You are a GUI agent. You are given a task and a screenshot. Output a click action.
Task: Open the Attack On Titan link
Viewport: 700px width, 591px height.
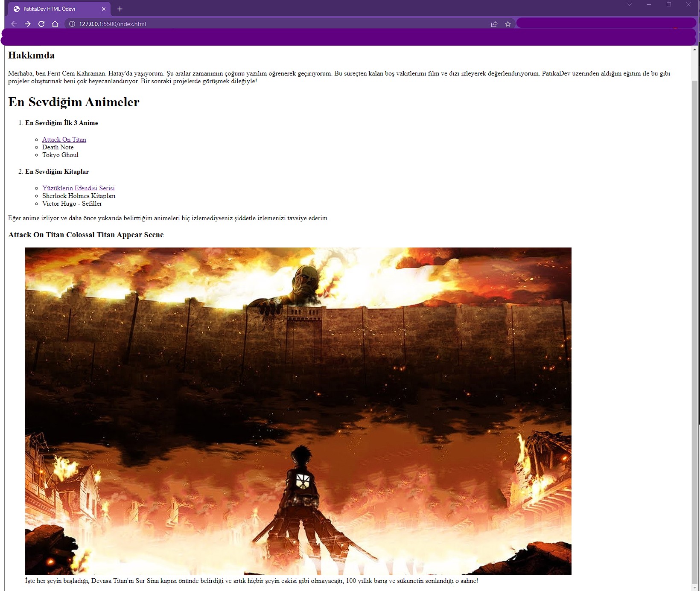click(x=64, y=140)
